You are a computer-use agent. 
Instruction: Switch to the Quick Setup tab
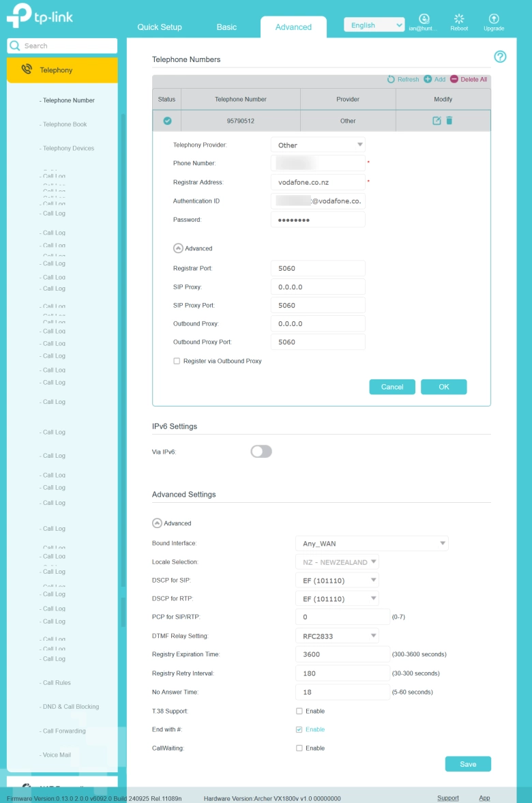(x=159, y=27)
